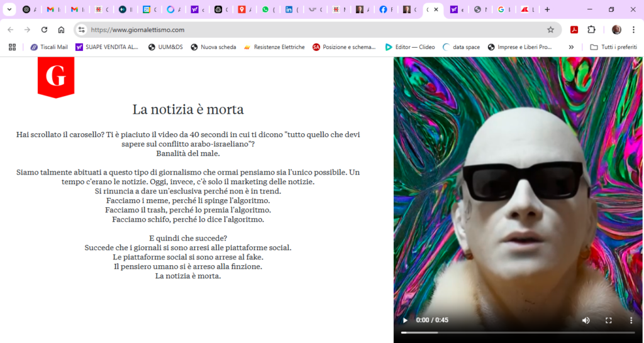Open the data space bookmark
Viewport: 644px width, 343px height.
pos(461,47)
